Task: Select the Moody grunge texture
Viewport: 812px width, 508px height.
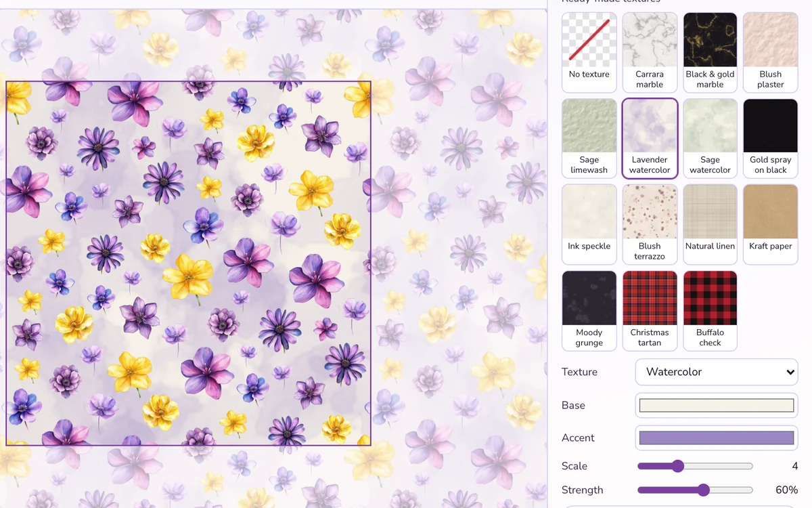Action: [x=589, y=311]
